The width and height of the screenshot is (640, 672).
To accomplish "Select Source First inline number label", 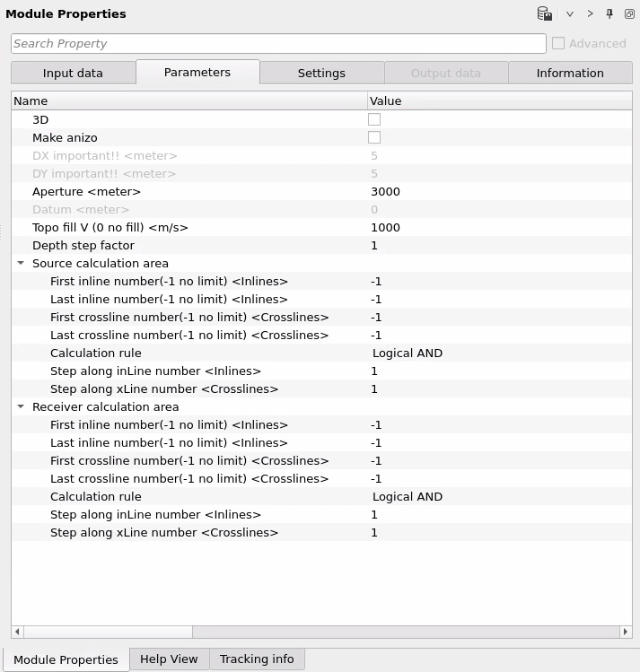I will (x=169, y=282).
